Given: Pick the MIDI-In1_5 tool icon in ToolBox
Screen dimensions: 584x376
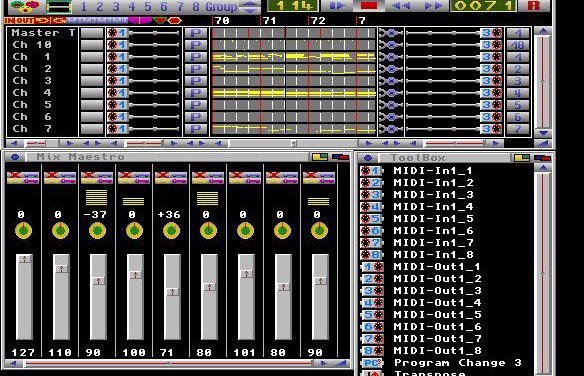Looking at the screenshot, I should (x=371, y=219).
